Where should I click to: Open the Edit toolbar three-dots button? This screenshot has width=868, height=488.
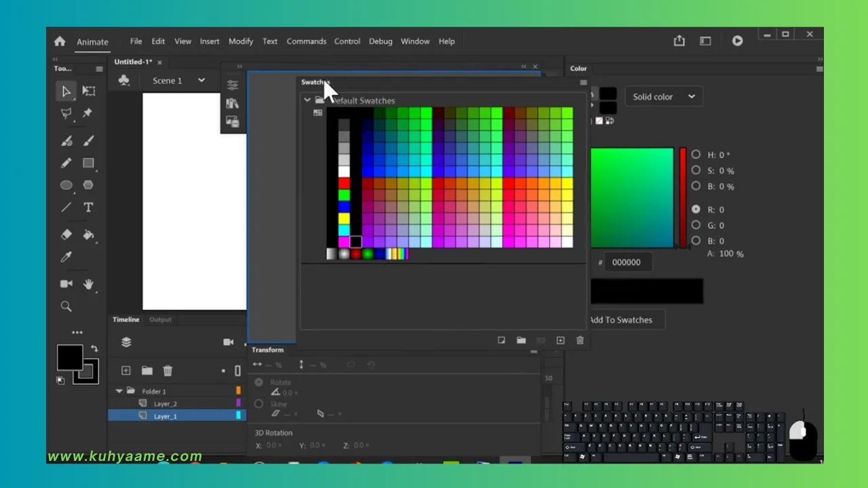tap(77, 333)
